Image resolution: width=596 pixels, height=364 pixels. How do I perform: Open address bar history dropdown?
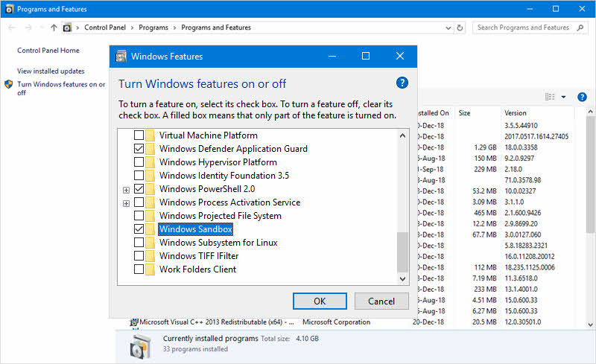coord(448,28)
